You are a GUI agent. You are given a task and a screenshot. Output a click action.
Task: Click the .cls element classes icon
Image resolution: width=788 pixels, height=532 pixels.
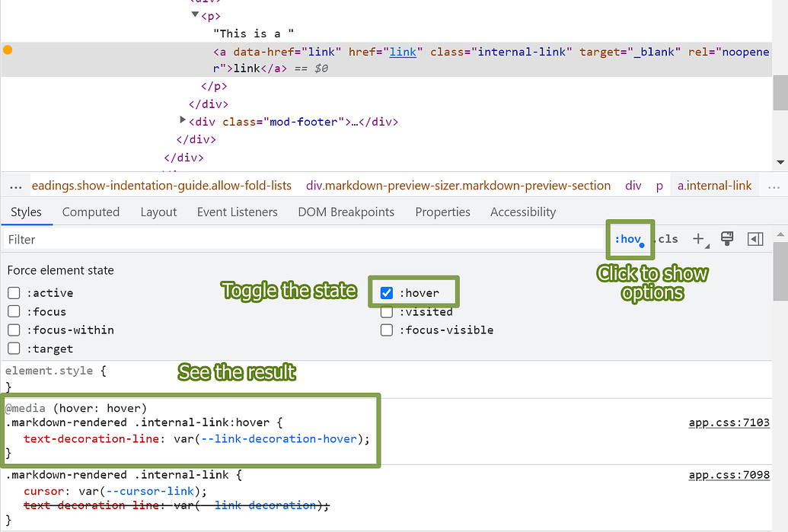(x=666, y=238)
